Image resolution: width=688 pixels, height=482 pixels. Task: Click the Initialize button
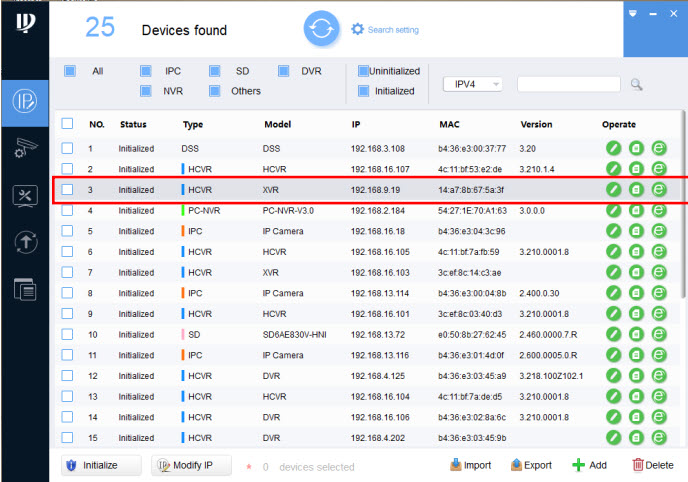(x=101, y=465)
